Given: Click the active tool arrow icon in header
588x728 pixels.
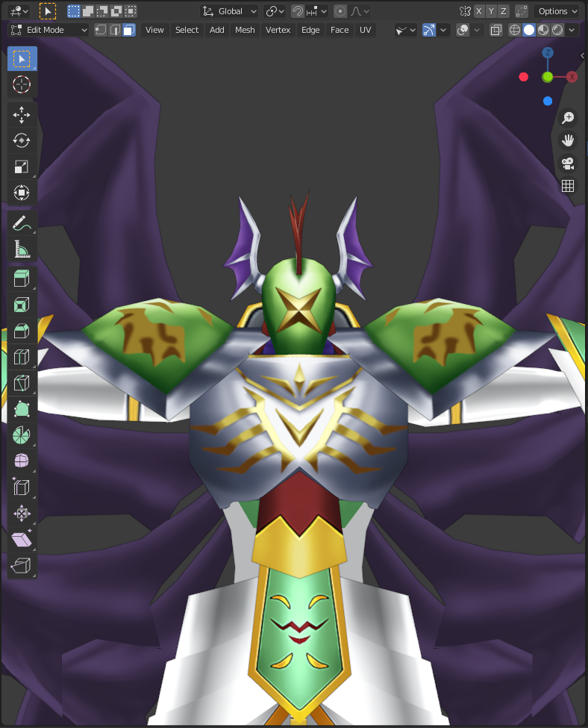Looking at the screenshot, I should click(x=47, y=11).
